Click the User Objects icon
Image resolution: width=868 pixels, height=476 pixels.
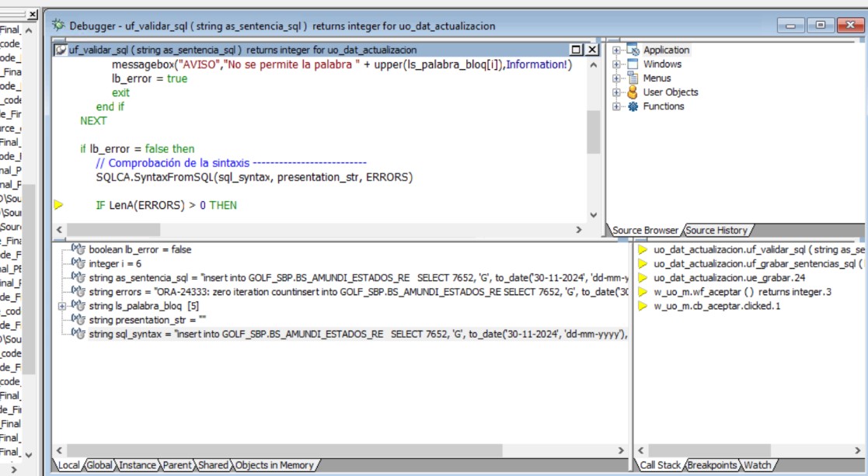pyautogui.click(x=632, y=92)
